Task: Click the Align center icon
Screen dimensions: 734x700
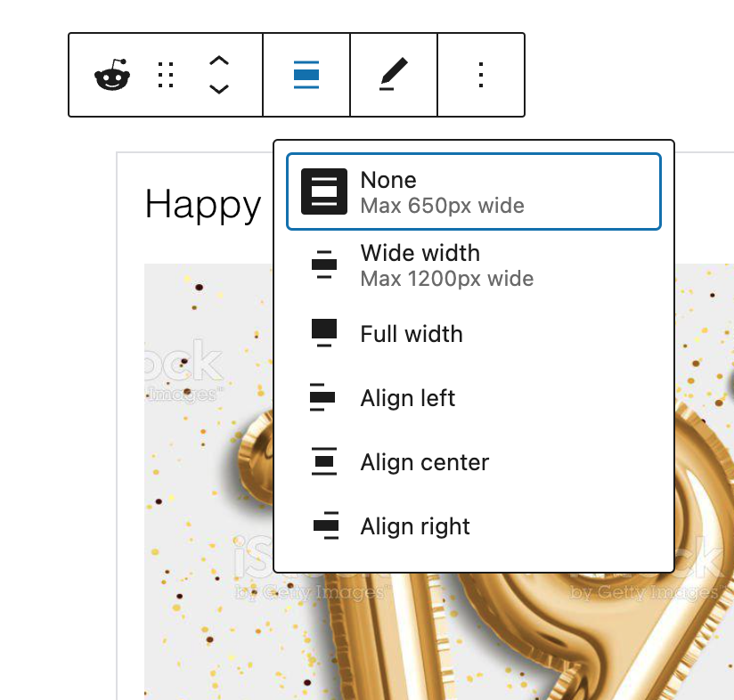Action: click(324, 462)
